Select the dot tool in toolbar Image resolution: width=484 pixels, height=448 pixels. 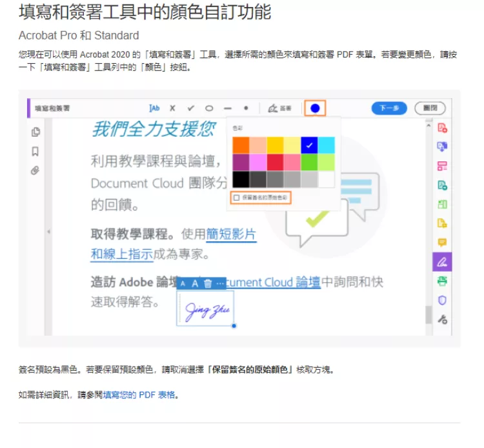246,108
